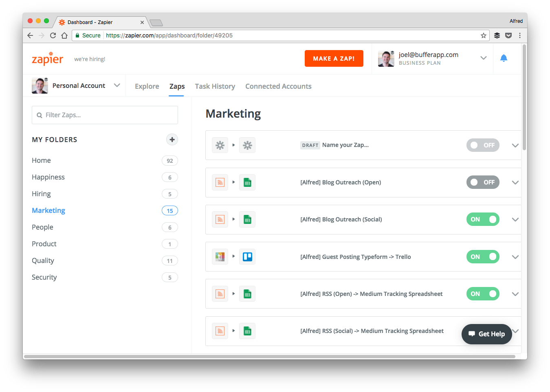
Task: Turn off RSS (Open) Medium Tracking Zap
Action: (x=483, y=294)
